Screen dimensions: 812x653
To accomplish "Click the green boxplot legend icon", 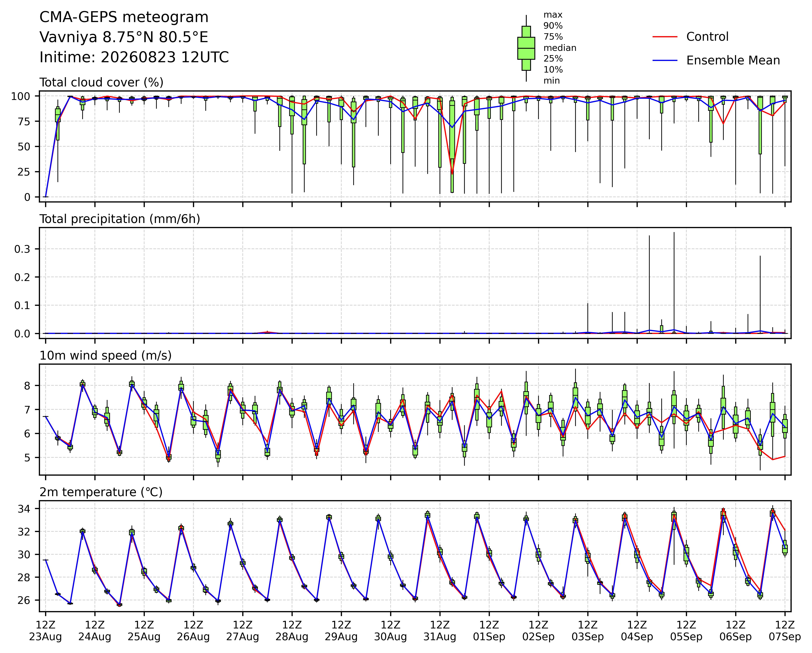I will 526,48.
